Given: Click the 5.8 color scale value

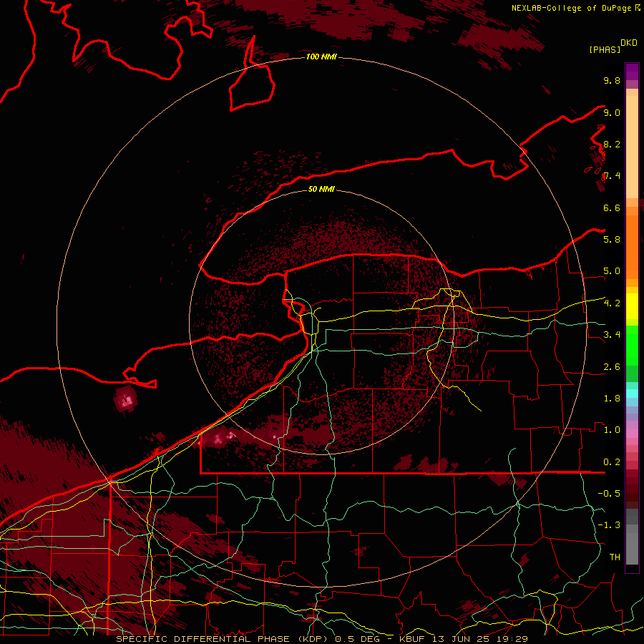Looking at the screenshot, I should coord(612,240).
